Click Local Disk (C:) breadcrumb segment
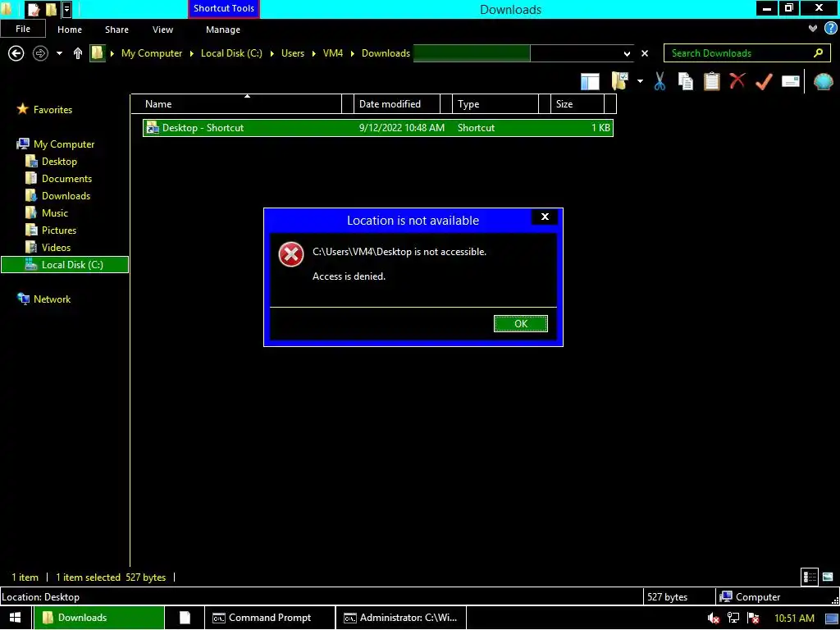840x630 pixels. point(231,53)
